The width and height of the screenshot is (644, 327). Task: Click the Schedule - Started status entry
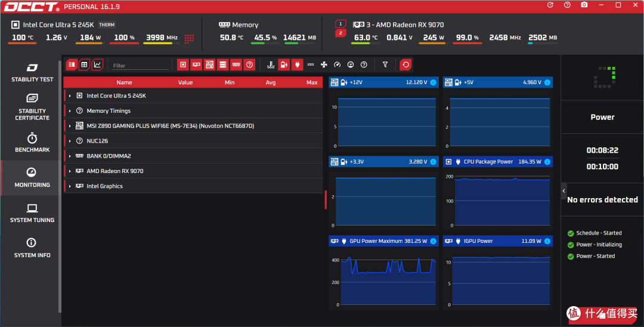tap(595, 233)
